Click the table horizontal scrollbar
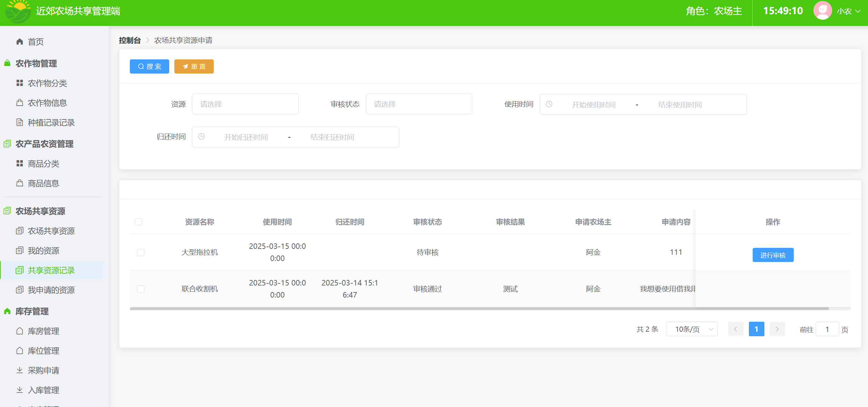The height and width of the screenshot is (407, 868). (x=479, y=309)
